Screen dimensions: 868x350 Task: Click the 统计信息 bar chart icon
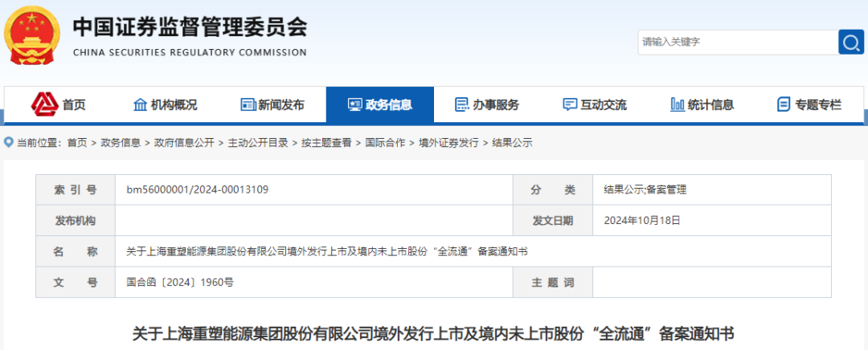[678, 104]
